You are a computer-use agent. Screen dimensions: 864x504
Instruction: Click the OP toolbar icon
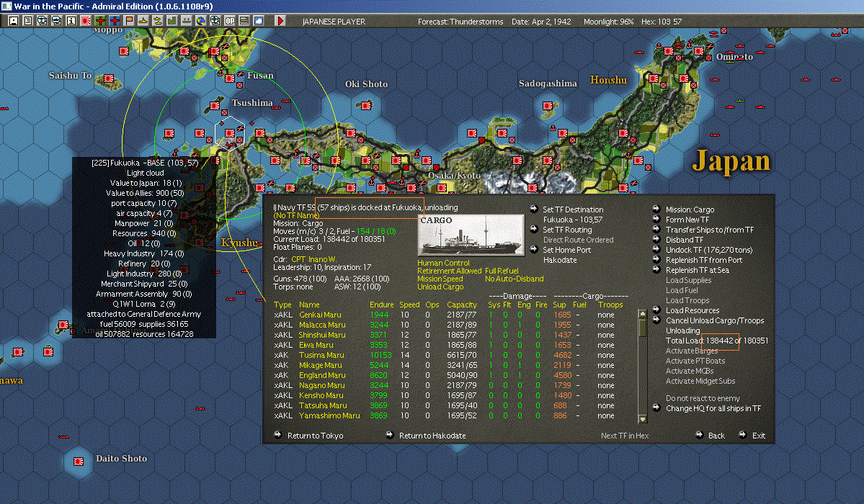[x=229, y=21]
